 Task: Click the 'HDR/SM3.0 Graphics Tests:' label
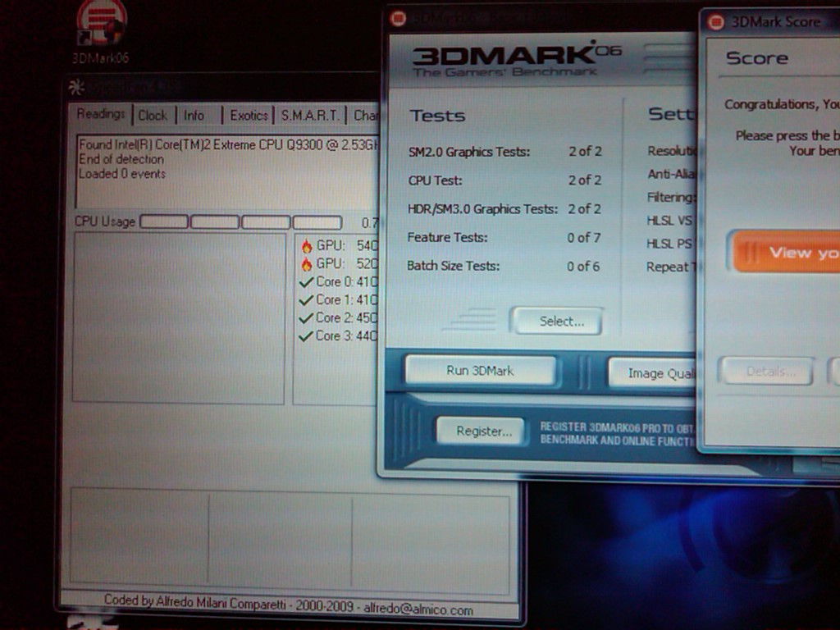(x=482, y=209)
